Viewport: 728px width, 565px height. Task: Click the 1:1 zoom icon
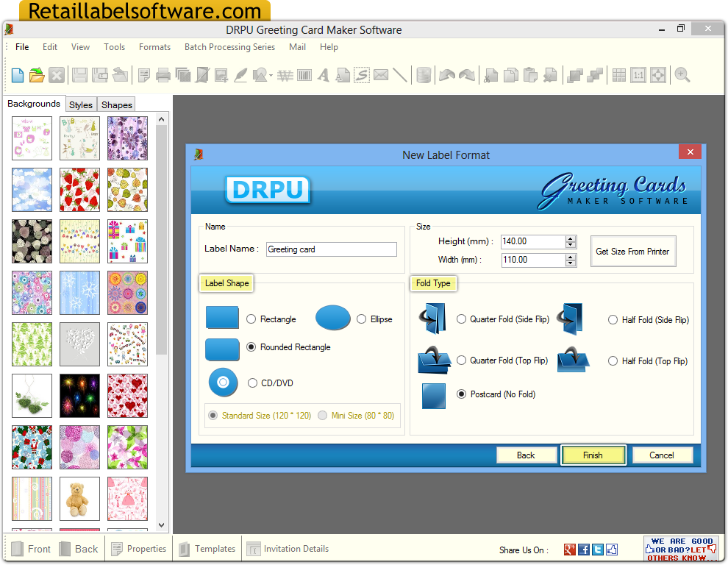pos(637,74)
